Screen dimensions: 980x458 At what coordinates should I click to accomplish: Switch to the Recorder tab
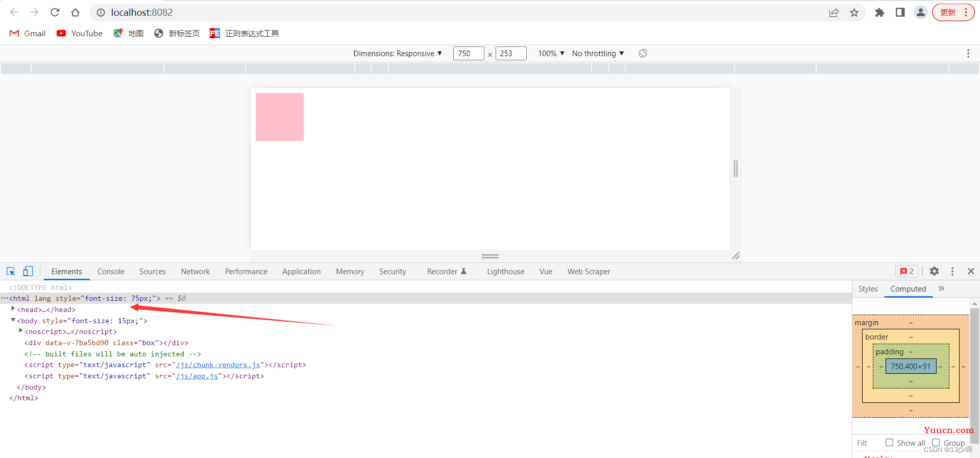tap(447, 272)
